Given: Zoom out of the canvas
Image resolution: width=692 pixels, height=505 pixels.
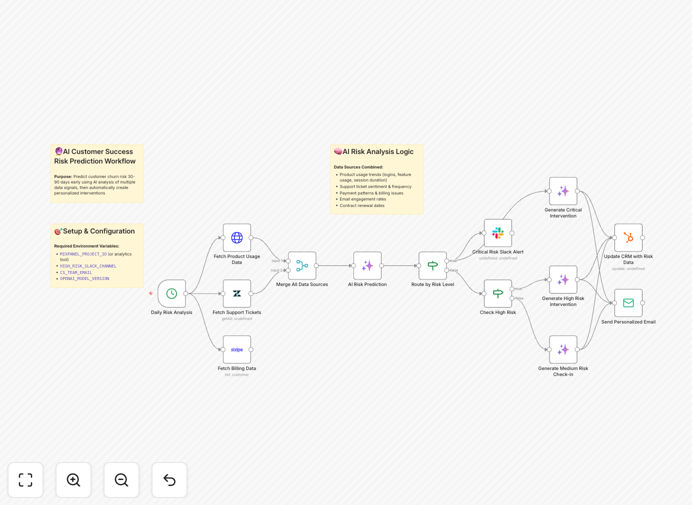Looking at the screenshot, I should click(121, 480).
